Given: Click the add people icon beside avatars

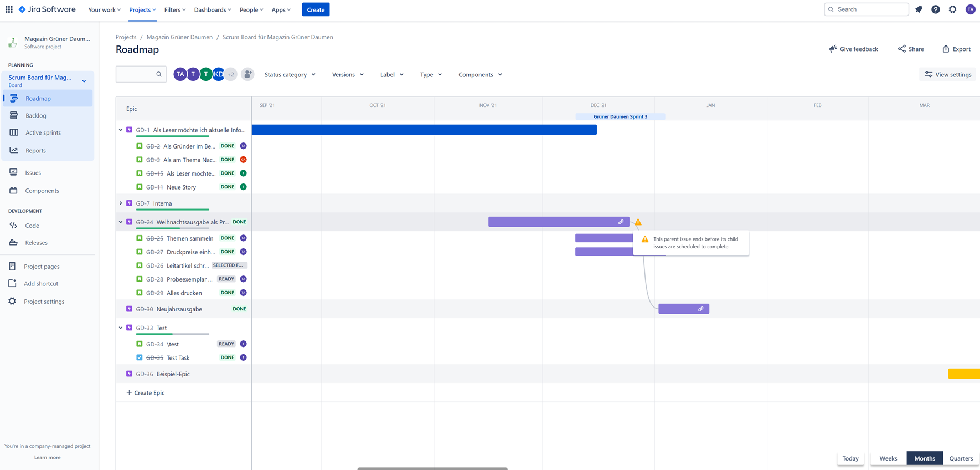Looking at the screenshot, I should coord(247,74).
